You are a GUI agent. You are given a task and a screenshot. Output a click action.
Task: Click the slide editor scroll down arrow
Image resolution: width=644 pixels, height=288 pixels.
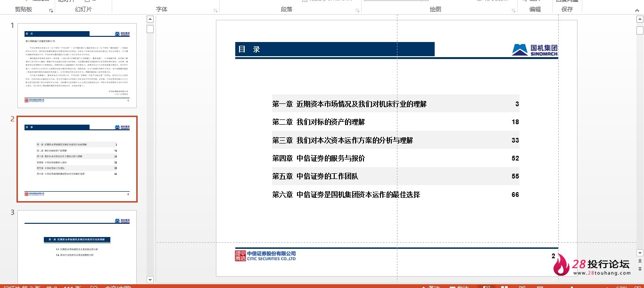(640, 253)
